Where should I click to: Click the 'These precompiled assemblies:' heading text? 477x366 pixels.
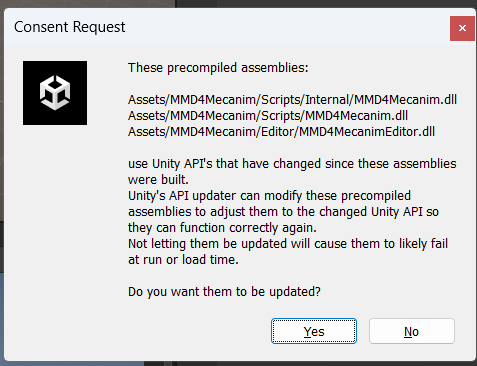pos(218,68)
